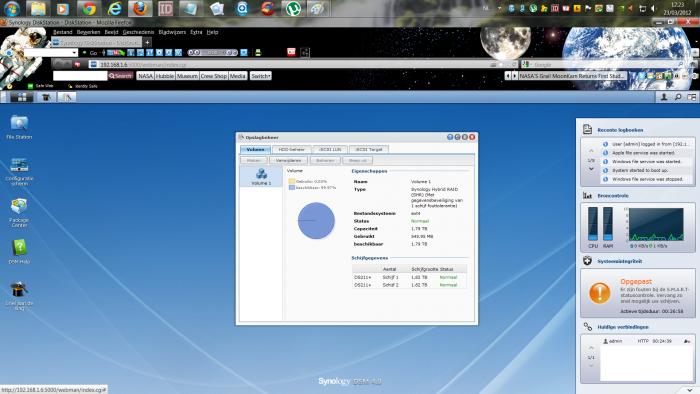Open the orange Opgepast warning icon

(600, 293)
